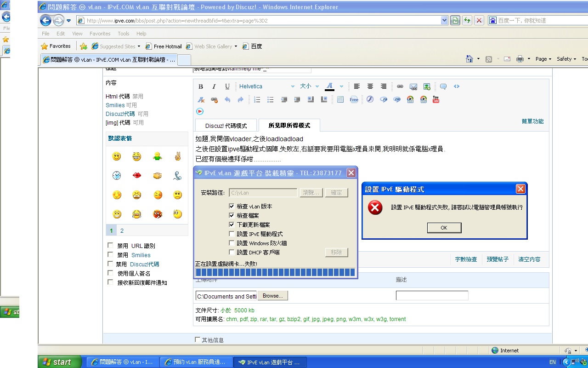This screenshot has height=368, width=588.
Task: Uncheck the 檢查檔案 checkbox
Action: tap(232, 216)
